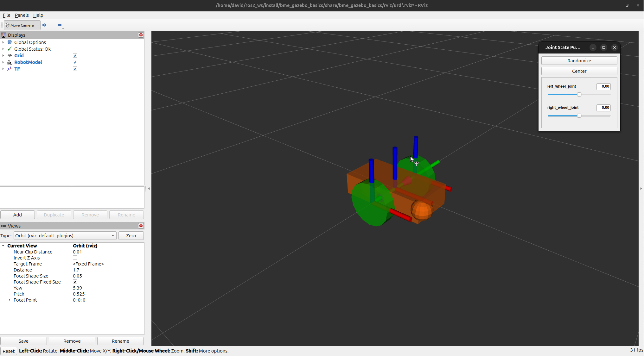The height and width of the screenshot is (356, 644).
Task: Open the view Type dropdown
Action: (65, 236)
